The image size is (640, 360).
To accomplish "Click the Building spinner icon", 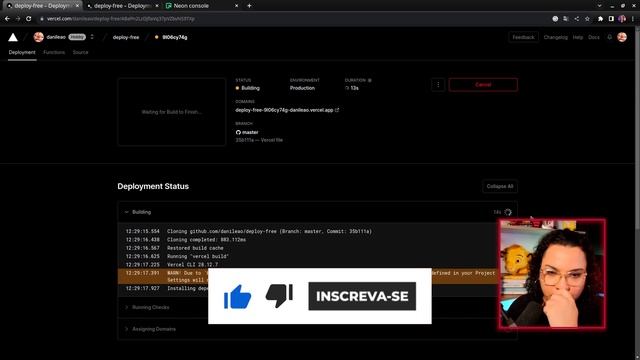I will pos(508,212).
